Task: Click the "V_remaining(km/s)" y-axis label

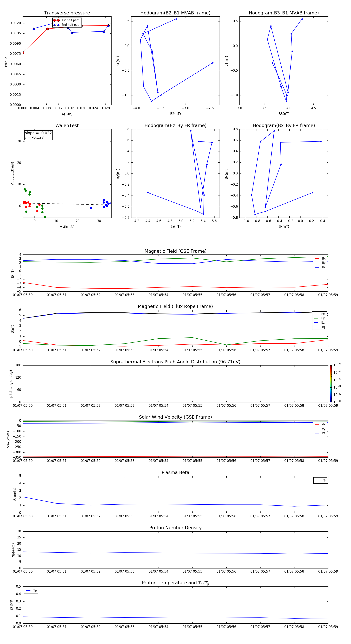Action: coord(12,173)
